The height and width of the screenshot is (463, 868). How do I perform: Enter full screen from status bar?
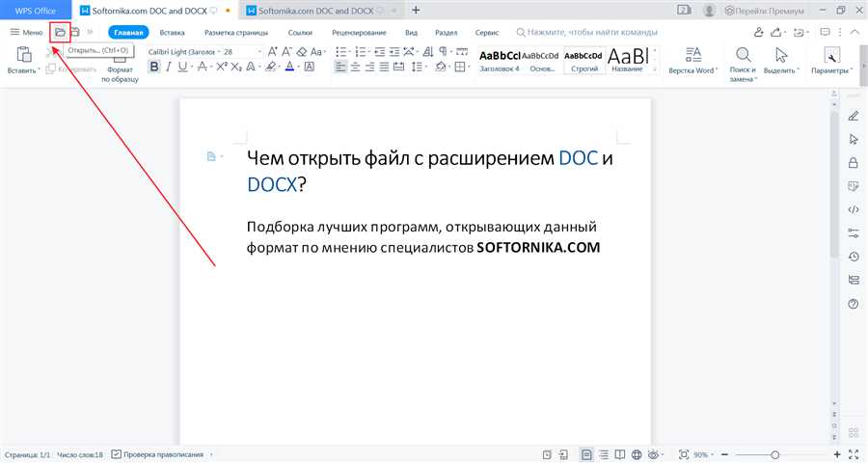click(854, 454)
